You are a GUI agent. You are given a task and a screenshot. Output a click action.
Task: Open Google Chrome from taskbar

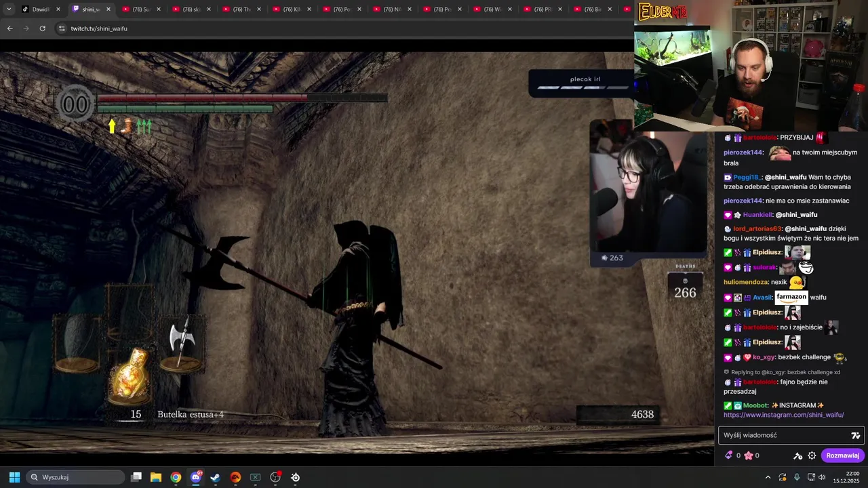[176, 477]
